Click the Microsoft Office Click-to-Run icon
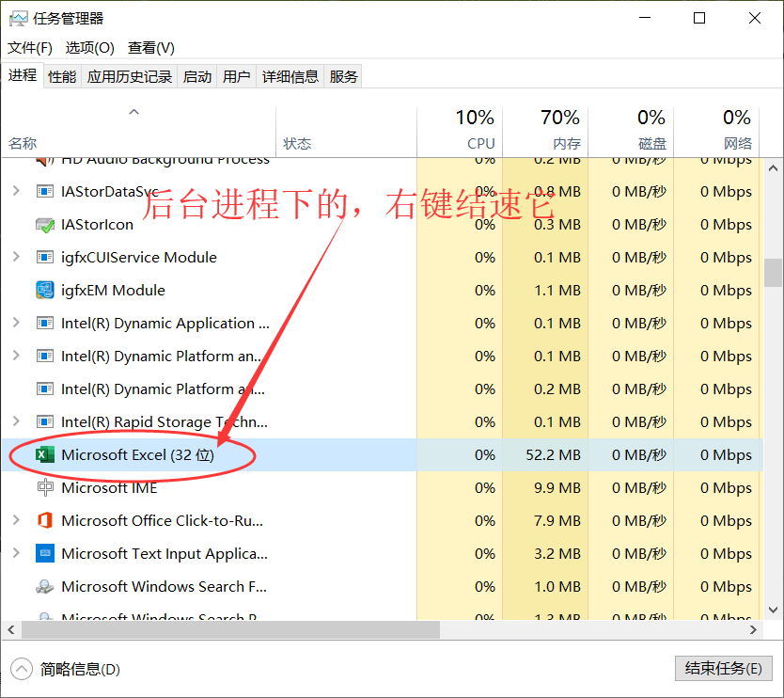 tap(45, 520)
